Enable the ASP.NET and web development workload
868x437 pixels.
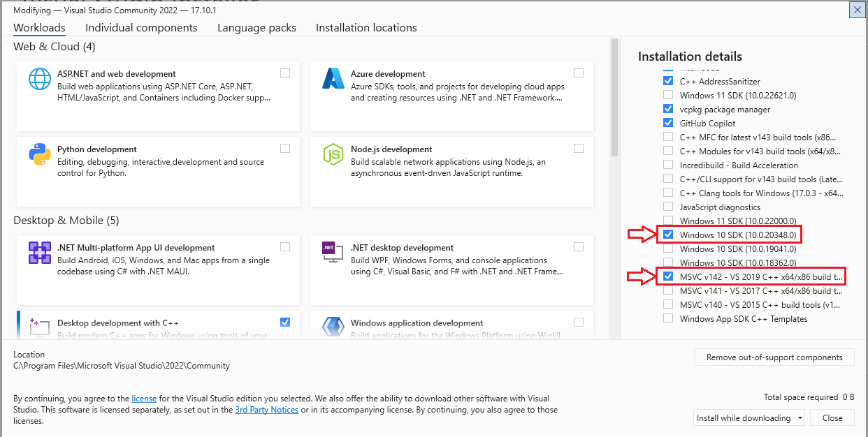285,73
